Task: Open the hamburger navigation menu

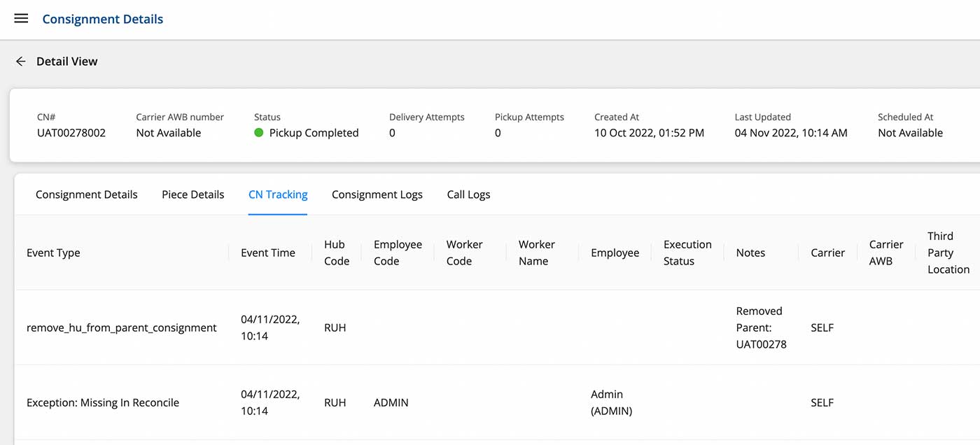Action: pos(21,19)
